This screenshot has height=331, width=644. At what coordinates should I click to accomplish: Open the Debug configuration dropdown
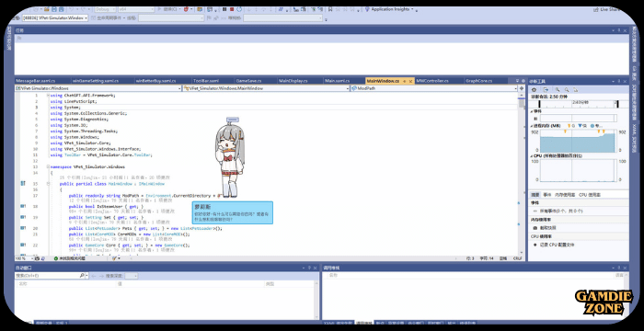pyautogui.click(x=105, y=9)
